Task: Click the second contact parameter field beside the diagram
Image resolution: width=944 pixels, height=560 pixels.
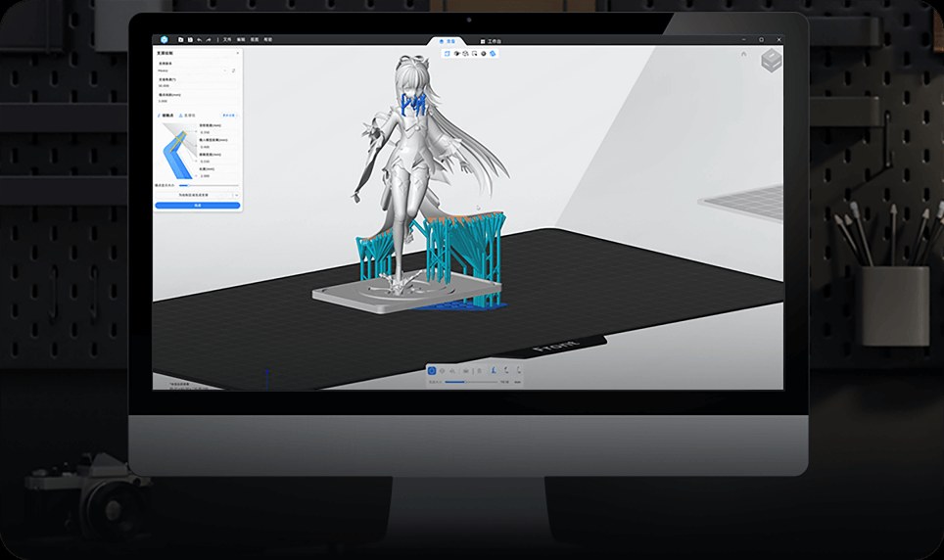Action: coord(218,147)
